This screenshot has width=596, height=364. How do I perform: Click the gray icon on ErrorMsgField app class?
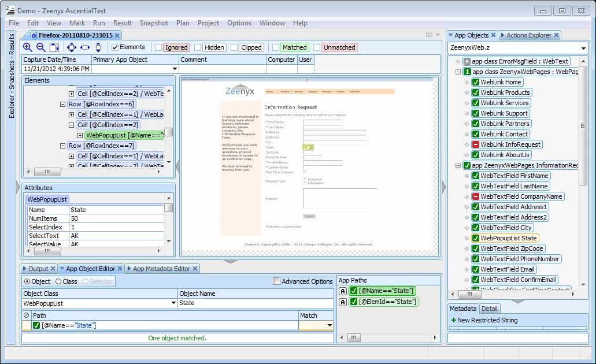click(x=467, y=61)
